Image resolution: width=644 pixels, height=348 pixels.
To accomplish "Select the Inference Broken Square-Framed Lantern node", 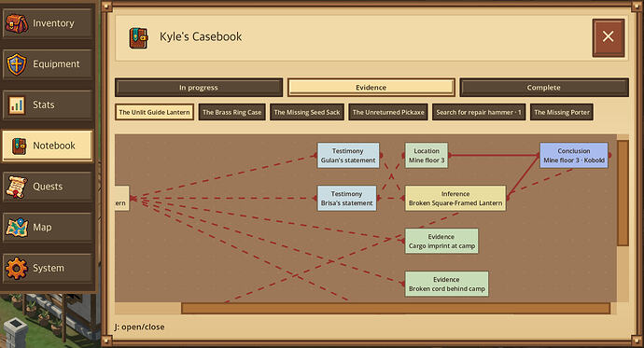I will tap(455, 198).
